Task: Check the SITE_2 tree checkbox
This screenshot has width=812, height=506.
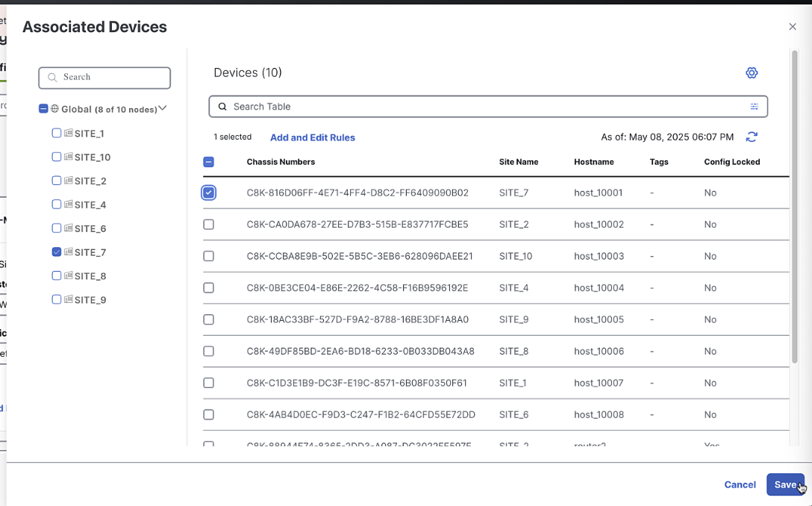Action: 57,181
